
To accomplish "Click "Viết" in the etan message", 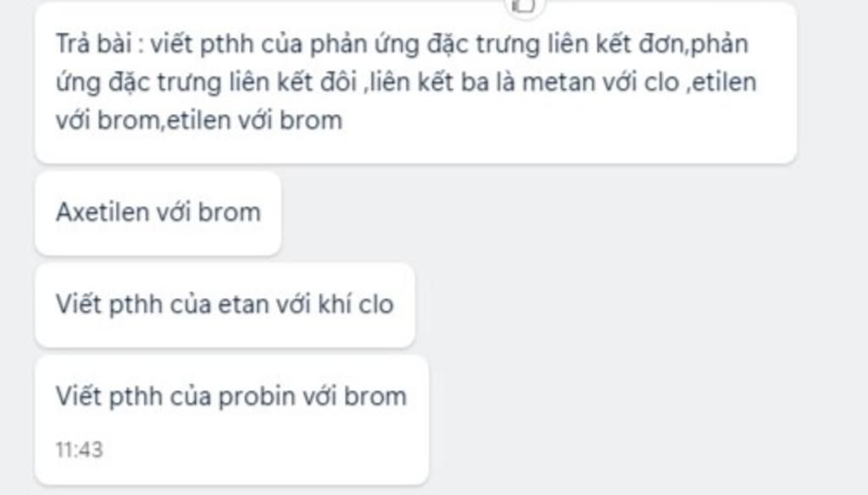I will tap(78, 304).
